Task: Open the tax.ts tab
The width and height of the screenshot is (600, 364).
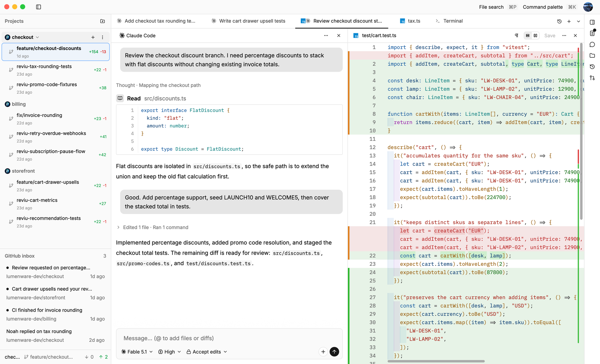Action: point(410,21)
